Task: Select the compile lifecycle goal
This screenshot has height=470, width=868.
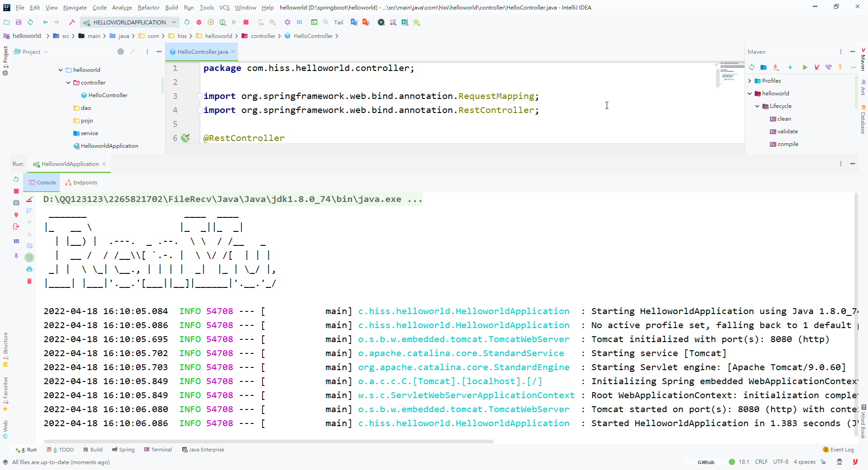Action: tap(784, 144)
